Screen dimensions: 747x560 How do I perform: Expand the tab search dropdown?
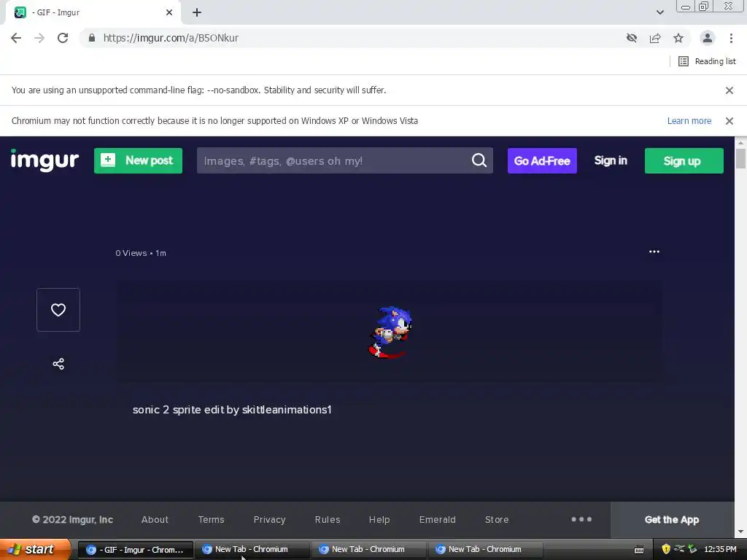659,12
